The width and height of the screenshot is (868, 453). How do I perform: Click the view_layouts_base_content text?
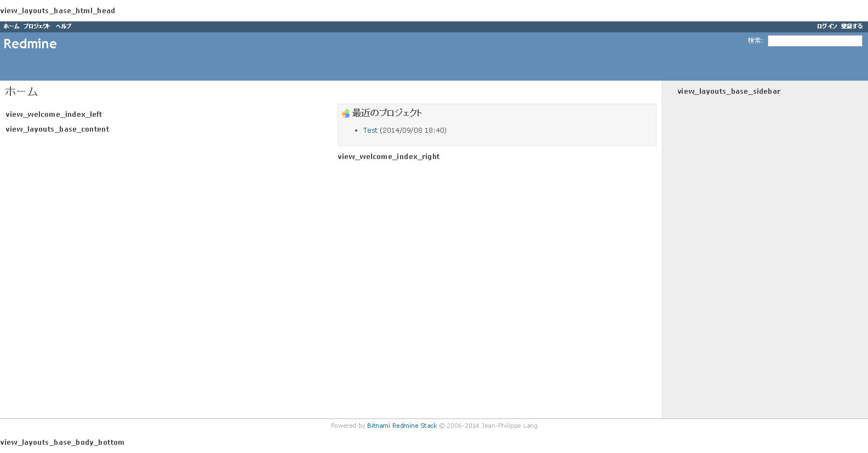click(58, 129)
